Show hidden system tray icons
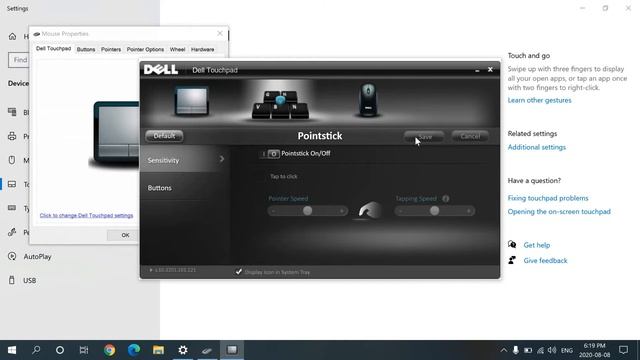 click(504, 350)
